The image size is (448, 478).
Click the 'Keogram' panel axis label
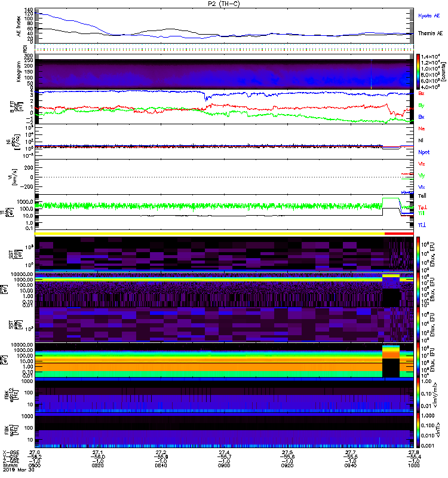point(19,71)
